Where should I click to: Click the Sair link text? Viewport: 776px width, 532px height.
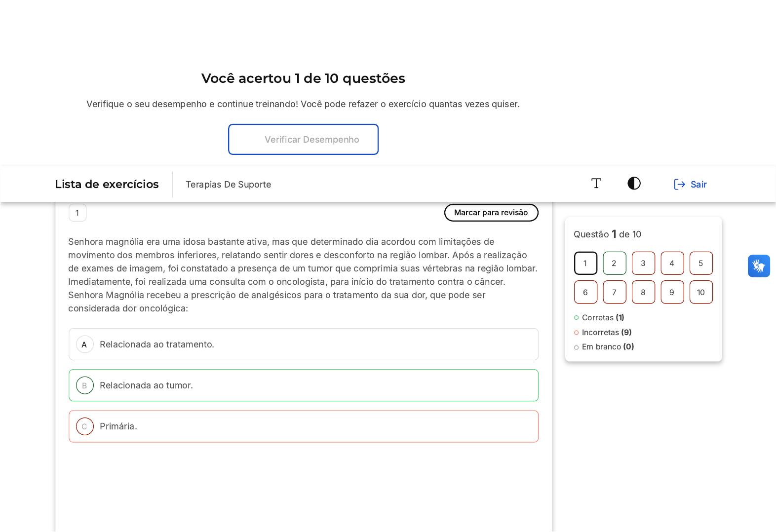(698, 185)
